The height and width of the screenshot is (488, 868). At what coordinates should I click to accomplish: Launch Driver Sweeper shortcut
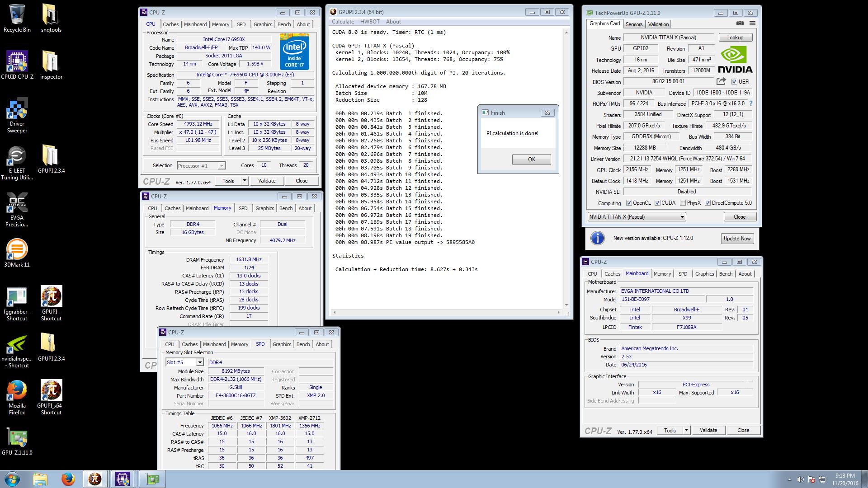pos(17,116)
